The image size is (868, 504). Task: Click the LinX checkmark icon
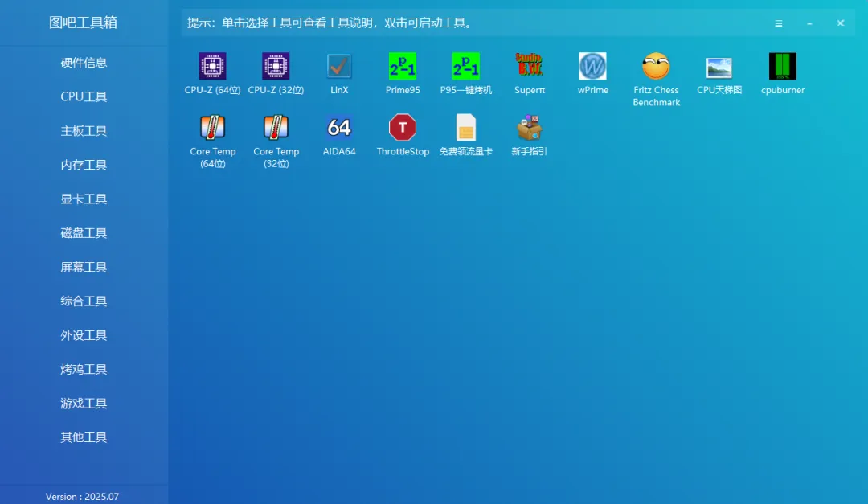tap(339, 67)
